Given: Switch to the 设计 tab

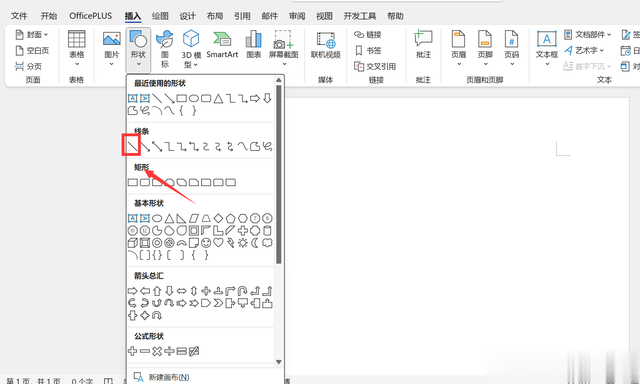Looking at the screenshot, I should (187, 16).
